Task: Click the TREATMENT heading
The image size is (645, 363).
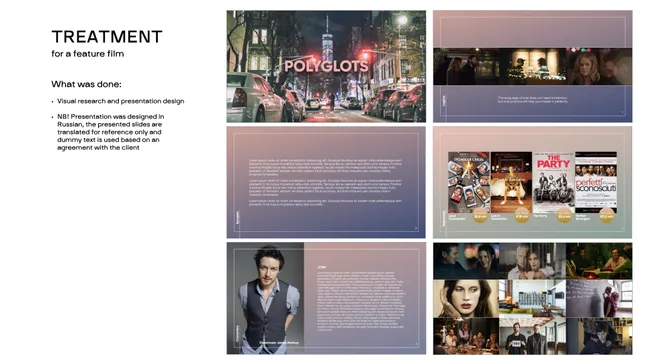Action: [x=107, y=37]
